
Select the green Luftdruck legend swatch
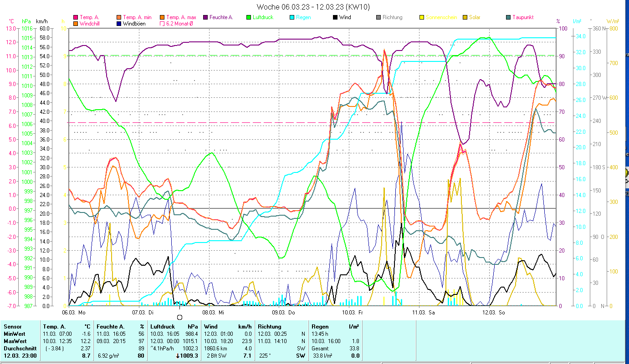tap(249, 18)
